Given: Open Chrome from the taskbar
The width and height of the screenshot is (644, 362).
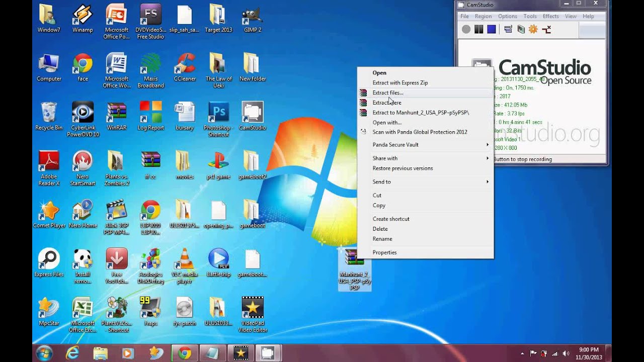Looking at the screenshot, I should (185, 353).
